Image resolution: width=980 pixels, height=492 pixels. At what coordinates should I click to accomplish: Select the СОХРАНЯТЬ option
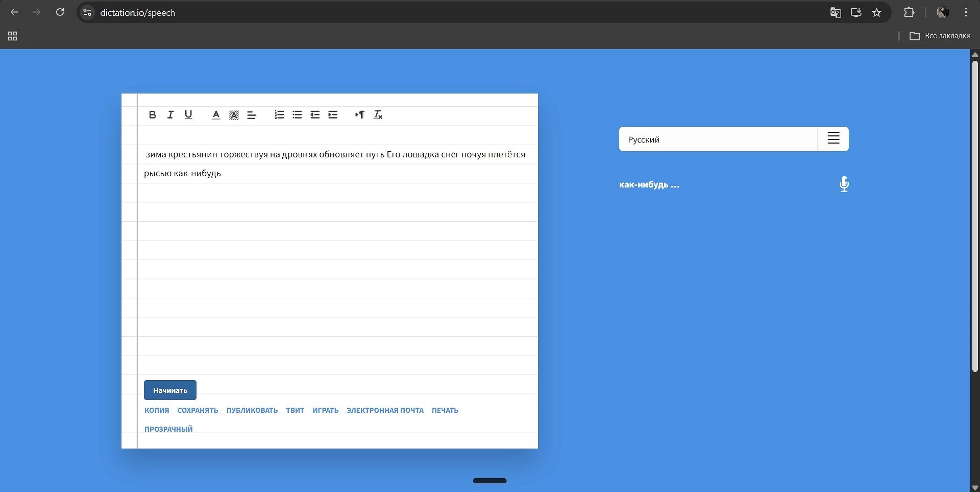click(198, 410)
